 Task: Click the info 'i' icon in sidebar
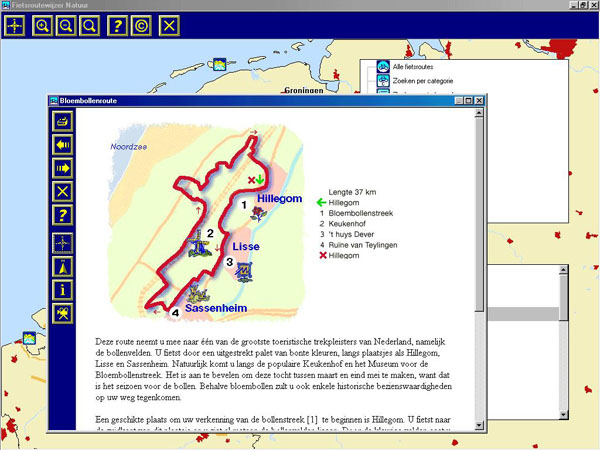pyautogui.click(x=64, y=290)
